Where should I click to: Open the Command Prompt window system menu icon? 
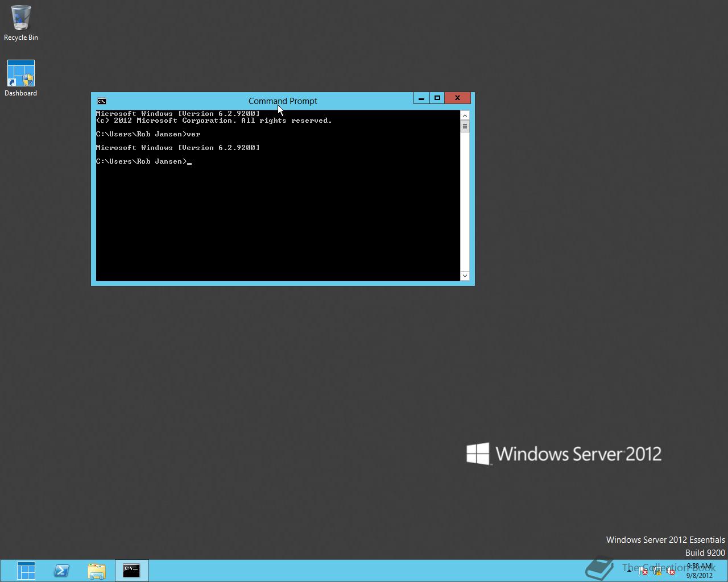(x=101, y=101)
